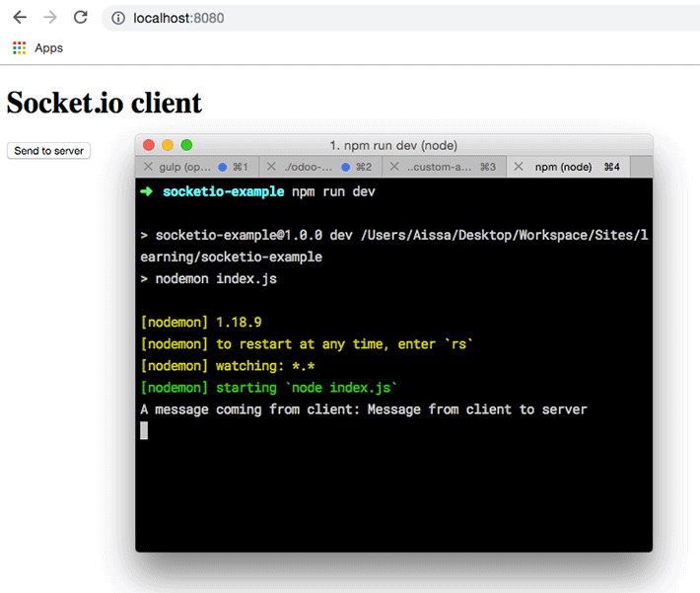Screen dimensions: 700x593
Task: Maximize terminal with the green button
Action: 186,145
